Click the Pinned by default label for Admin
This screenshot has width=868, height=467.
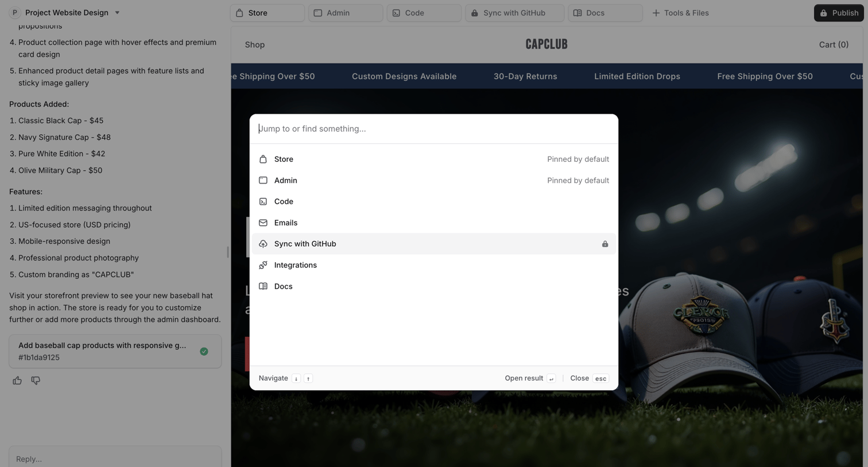tap(578, 180)
